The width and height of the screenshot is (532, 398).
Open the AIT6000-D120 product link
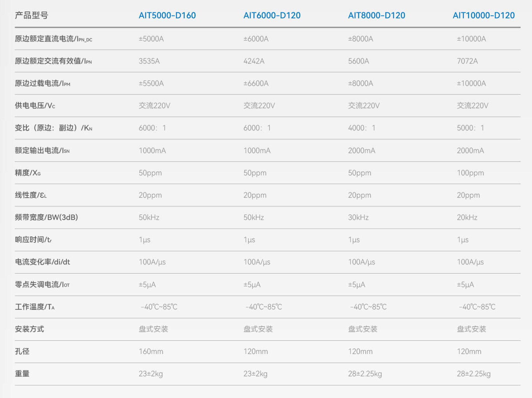click(272, 15)
